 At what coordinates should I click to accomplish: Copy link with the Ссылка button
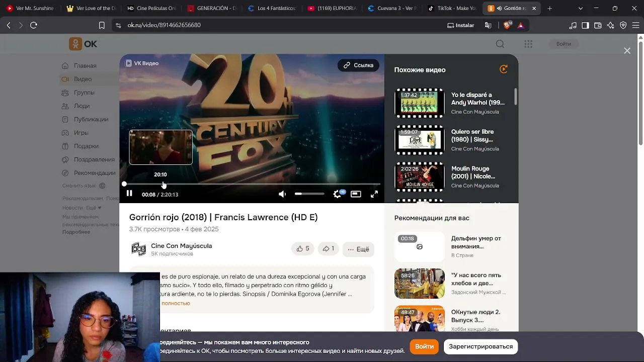[358, 65]
